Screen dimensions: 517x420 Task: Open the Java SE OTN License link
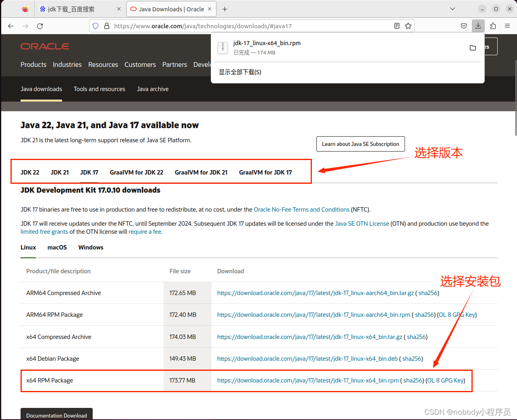click(362, 224)
